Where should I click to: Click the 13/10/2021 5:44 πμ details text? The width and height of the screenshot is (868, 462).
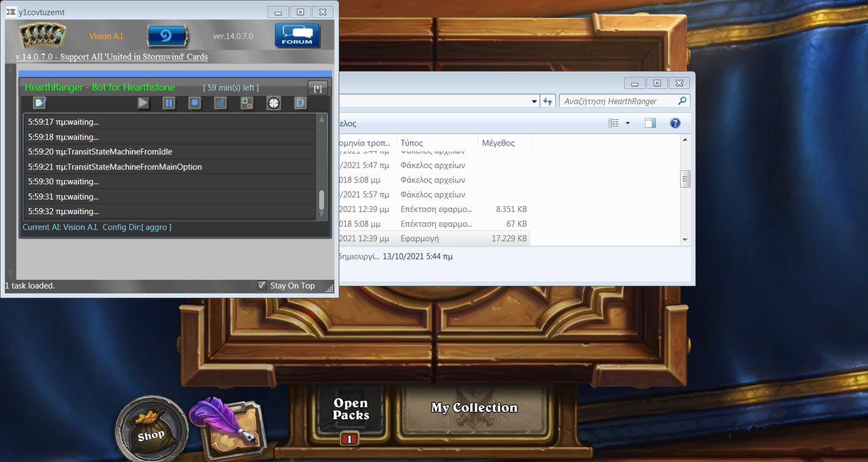pyautogui.click(x=417, y=257)
